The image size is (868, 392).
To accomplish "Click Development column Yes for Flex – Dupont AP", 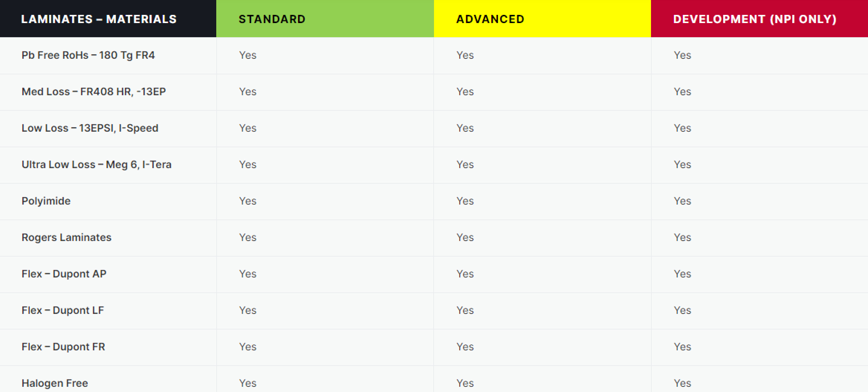I will point(682,274).
